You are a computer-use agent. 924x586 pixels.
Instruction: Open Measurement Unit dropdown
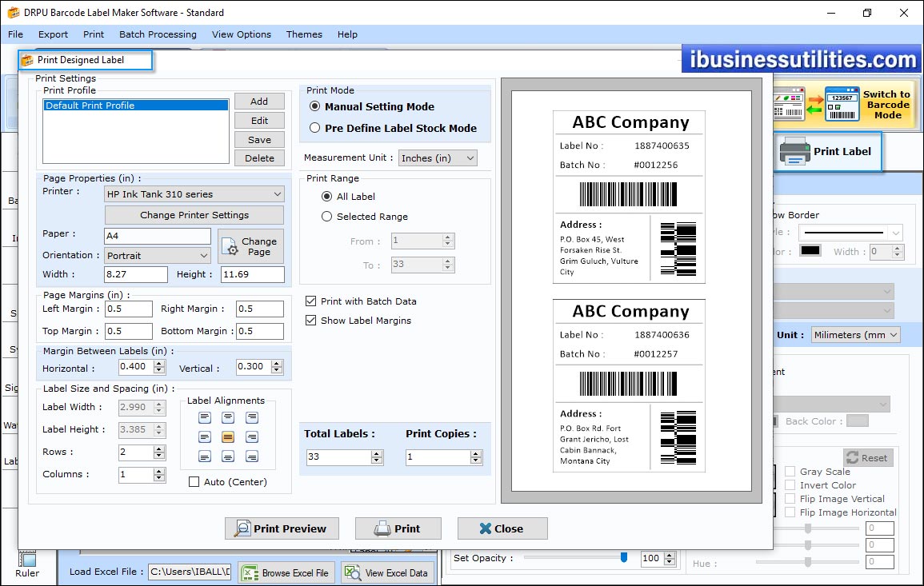tap(438, 157)
